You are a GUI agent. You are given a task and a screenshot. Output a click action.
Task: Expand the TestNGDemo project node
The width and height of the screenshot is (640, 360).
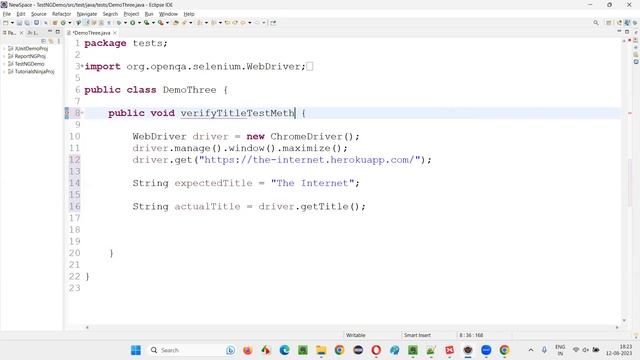tap(4, 64)
